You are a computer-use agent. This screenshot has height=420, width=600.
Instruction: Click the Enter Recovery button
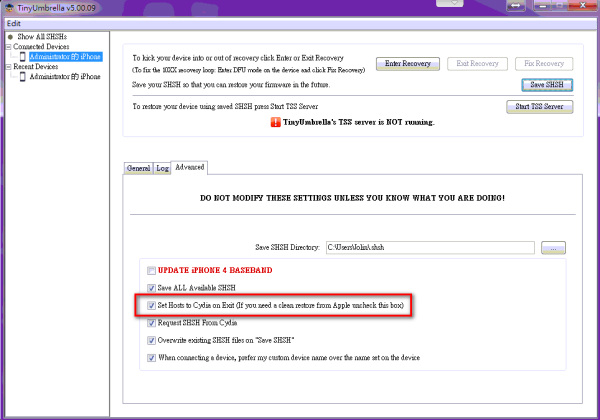pyautogui.click(x=407, y=64)
